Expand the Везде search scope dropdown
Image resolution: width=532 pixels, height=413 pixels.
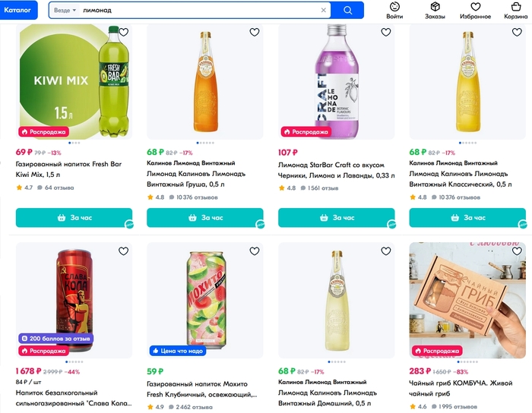[63, 11]
